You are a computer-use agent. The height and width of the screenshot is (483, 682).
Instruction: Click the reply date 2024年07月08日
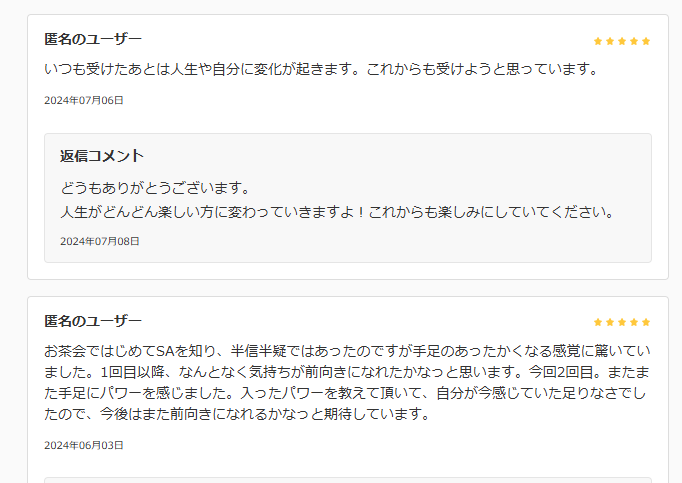click(x=100, y=241)
